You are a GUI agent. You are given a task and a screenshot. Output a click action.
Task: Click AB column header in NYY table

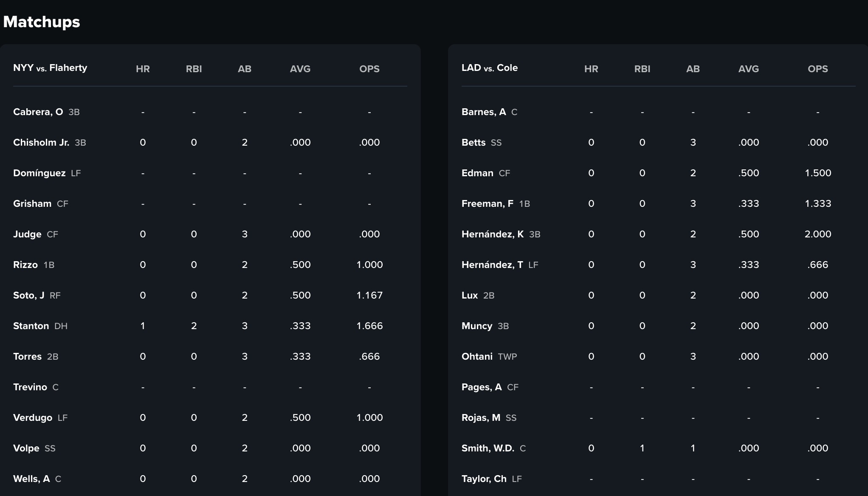pos(245,69)
